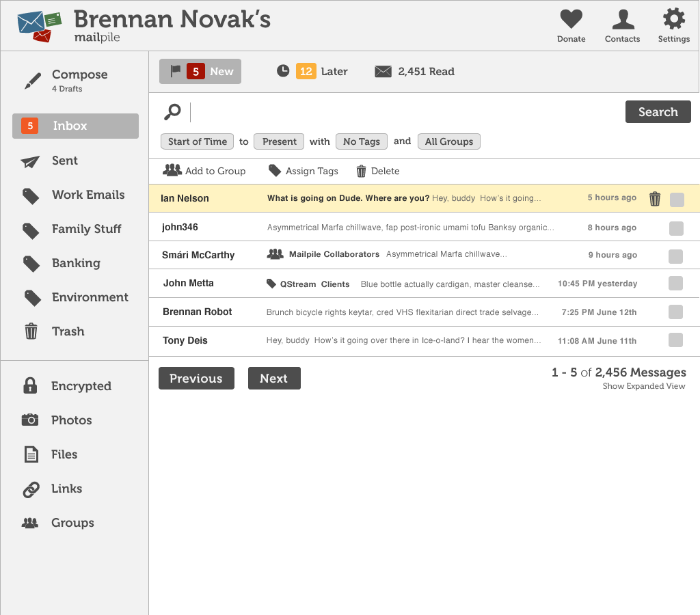Click the Later clock icon
Image resolution: width=700 pixels, height=615 pixels.
(x=282, y=71)
